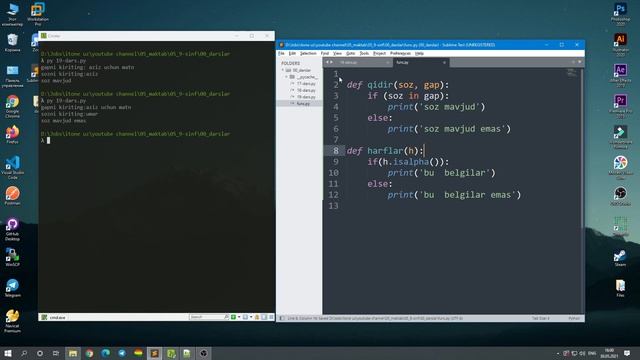Open the Premiere Pro desktop shortcut
This screenshot has height=360, width=640.
(x=620, y=106)
